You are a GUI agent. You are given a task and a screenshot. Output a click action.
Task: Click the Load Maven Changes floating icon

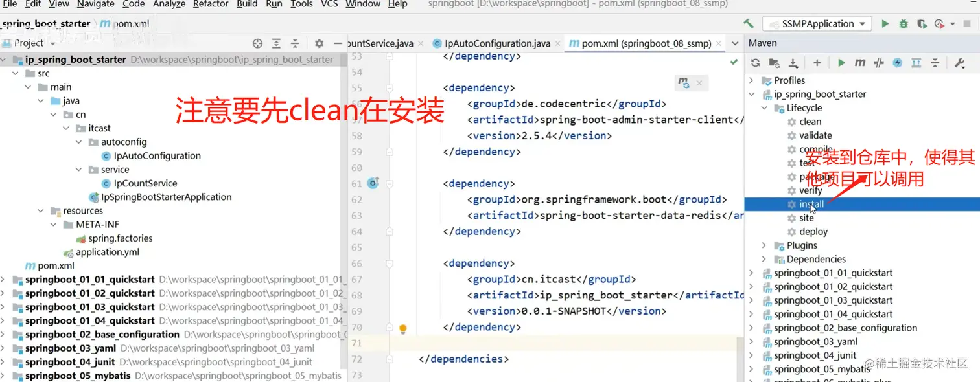[x=684, y=83]
